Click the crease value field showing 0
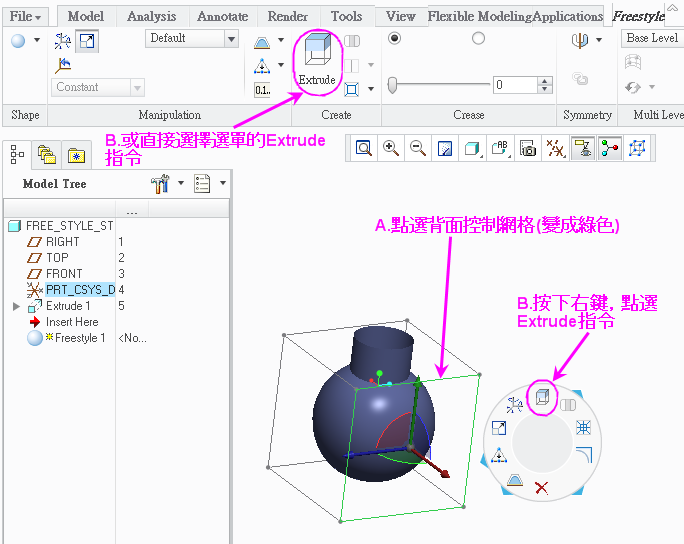684x544 pixels. click(x=515, y=85)
